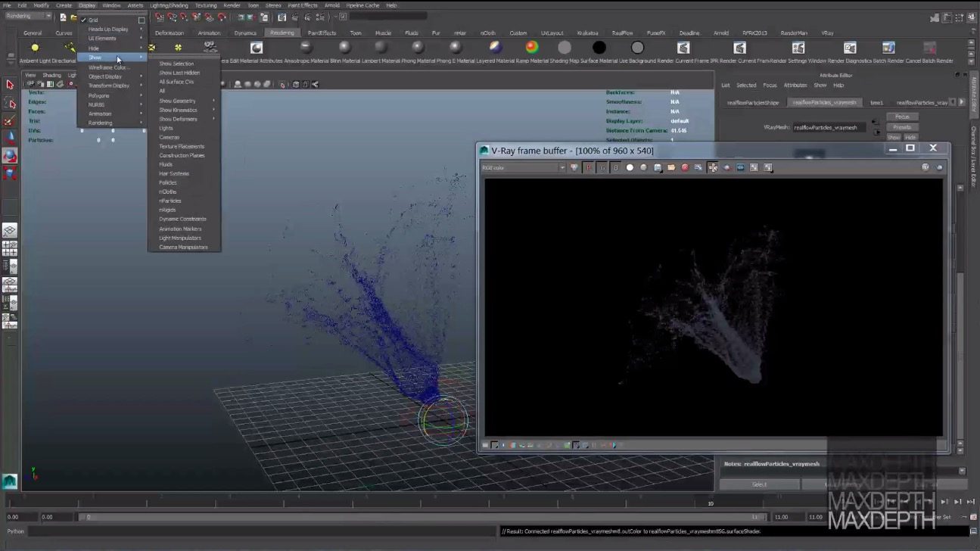Click the Lambert Material sphere shelf icon
Screen dimensions: 980x551
(382, 48)
